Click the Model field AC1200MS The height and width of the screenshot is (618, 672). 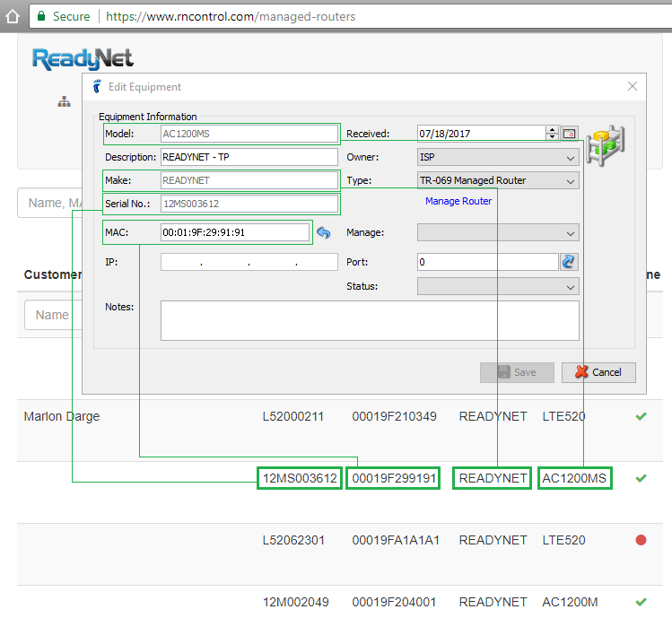pos(249,134)
